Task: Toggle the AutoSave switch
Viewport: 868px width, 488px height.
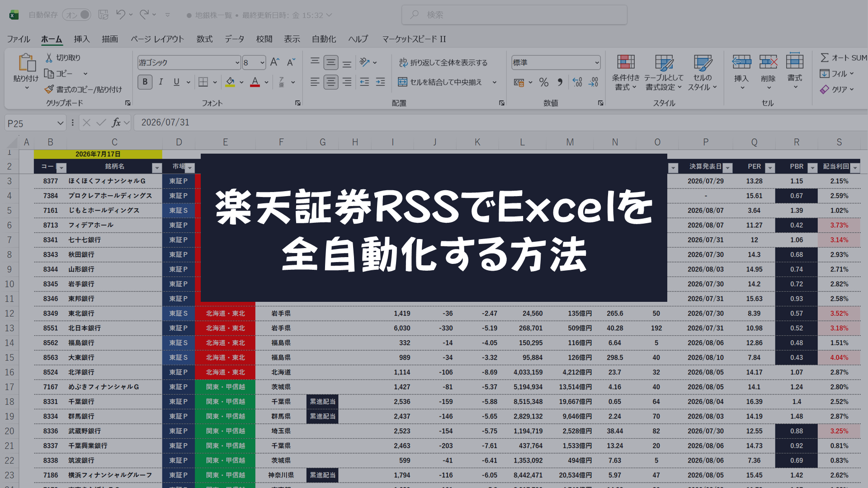Action: pos(77,15)
